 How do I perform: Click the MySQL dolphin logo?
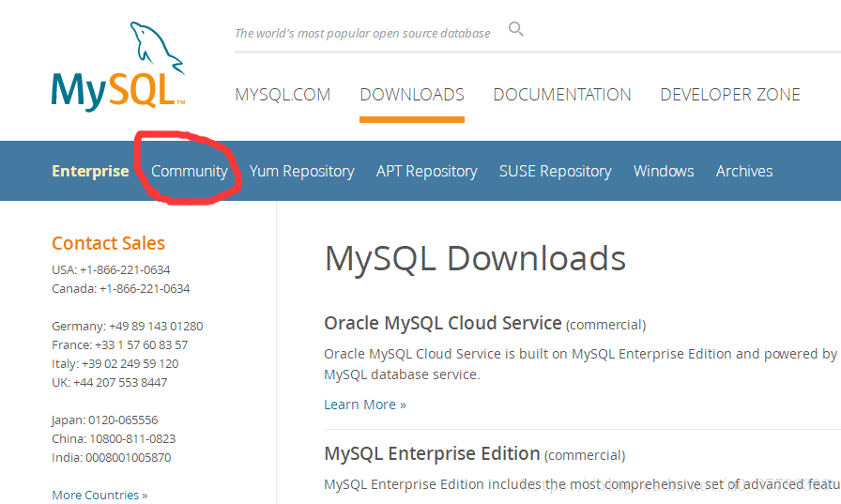point(118,67)
